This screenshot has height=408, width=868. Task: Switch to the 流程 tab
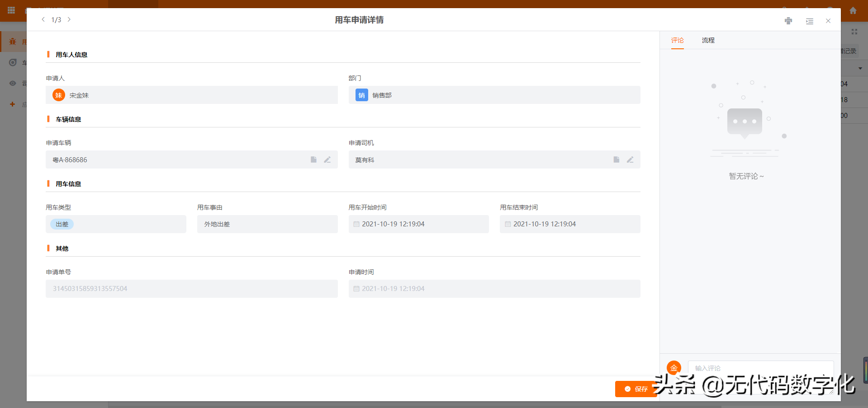point(708,40)
